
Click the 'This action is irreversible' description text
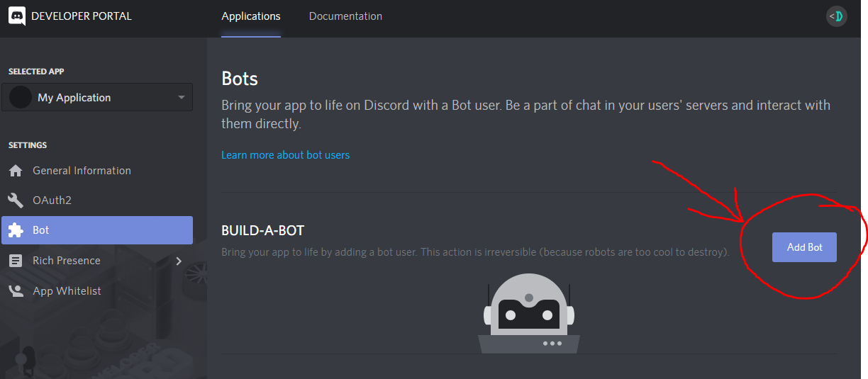point(474,252)
